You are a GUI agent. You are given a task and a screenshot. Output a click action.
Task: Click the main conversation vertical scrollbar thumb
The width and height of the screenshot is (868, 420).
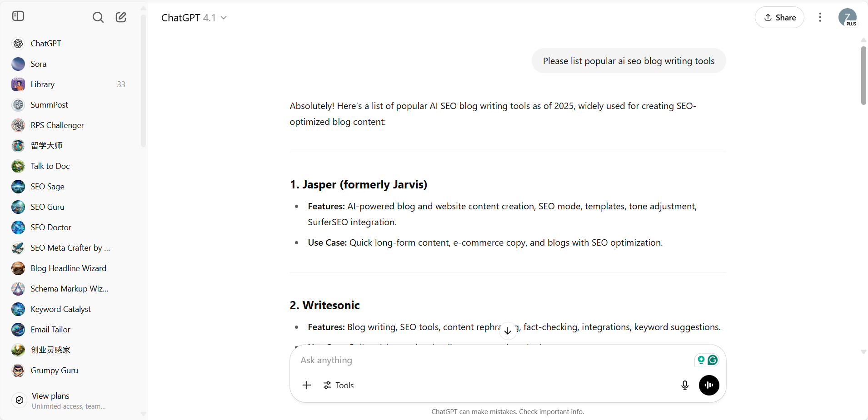pyautogui.click(x=863, y=75)
